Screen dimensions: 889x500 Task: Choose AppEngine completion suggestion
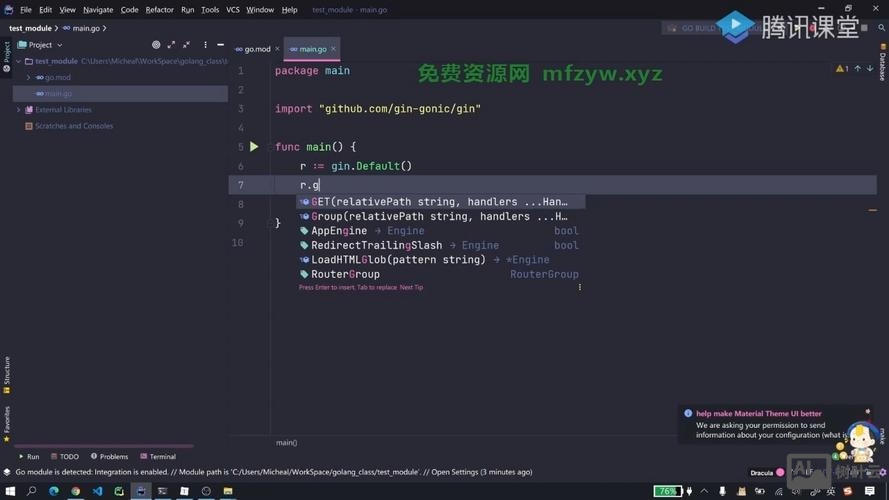(441, 231)
